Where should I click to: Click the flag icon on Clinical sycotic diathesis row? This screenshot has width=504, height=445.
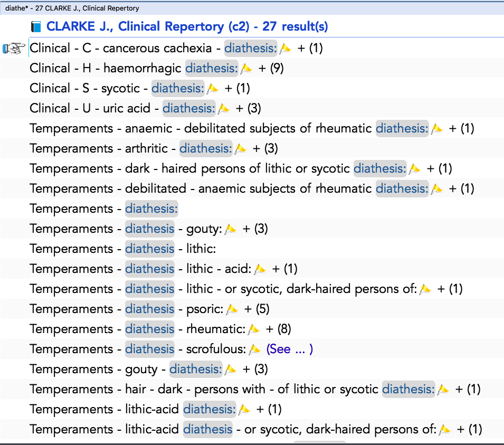coord(212,89)
